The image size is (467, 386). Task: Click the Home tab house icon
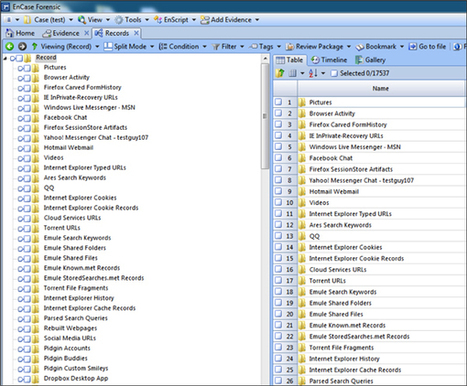(x=10, y=33)
